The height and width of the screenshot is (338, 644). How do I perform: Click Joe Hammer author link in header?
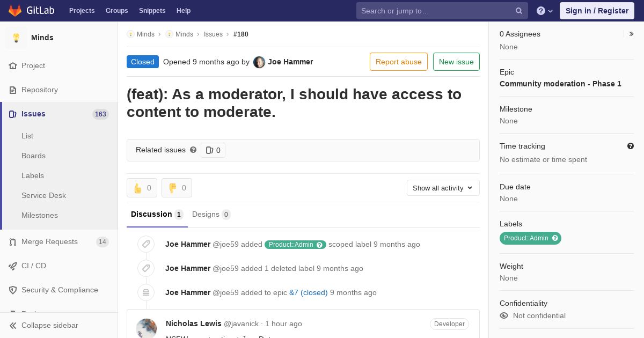pos(290,62)
